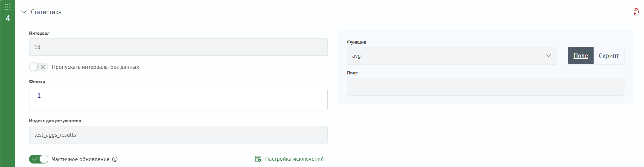Disable the Частичное обновление toggle
The height and width of the screenshot is (167, 644).
(x=38, y=159)
